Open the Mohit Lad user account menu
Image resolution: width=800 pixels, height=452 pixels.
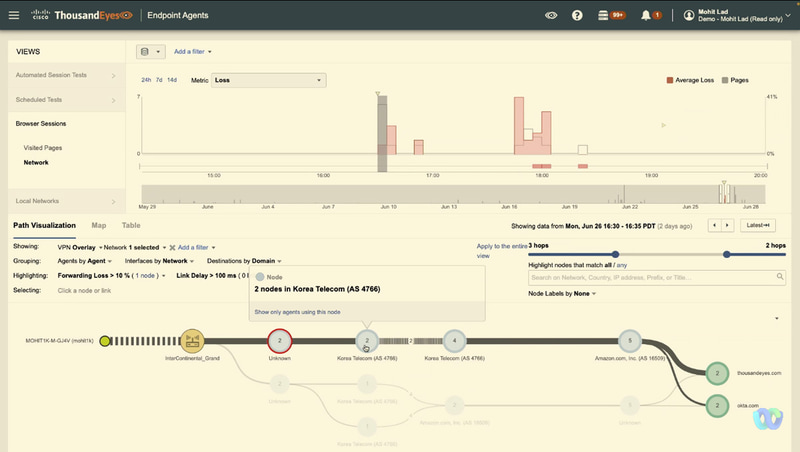tap(737, 15)
